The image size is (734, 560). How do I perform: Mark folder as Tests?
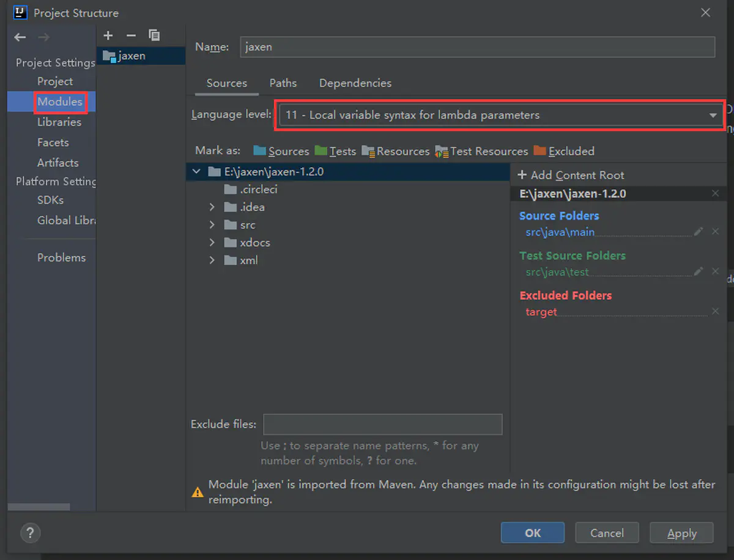tap(335, 151)
